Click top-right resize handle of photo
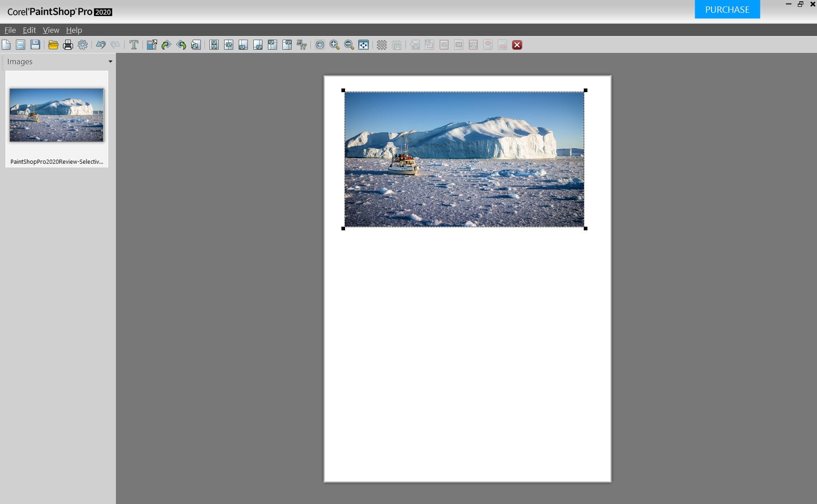The width and height of the screenshot is (817, 504). [x=586, y=90]
